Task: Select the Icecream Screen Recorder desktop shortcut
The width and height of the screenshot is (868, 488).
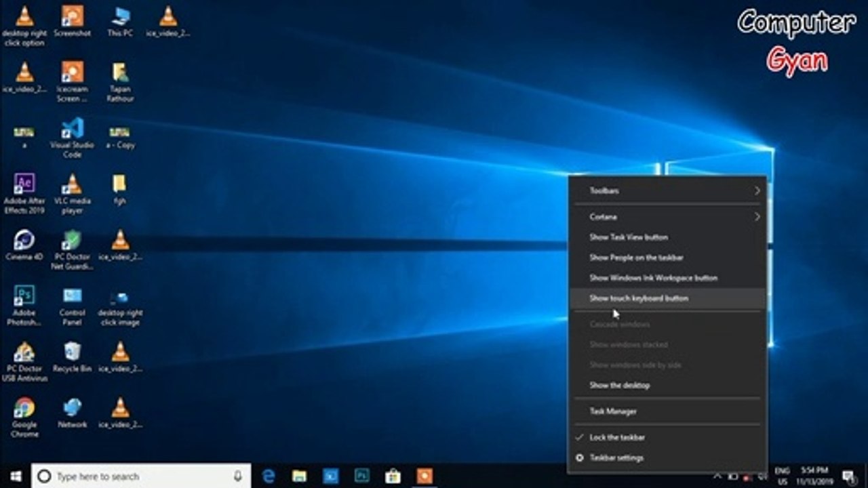Action: click(x=73, y=82)
